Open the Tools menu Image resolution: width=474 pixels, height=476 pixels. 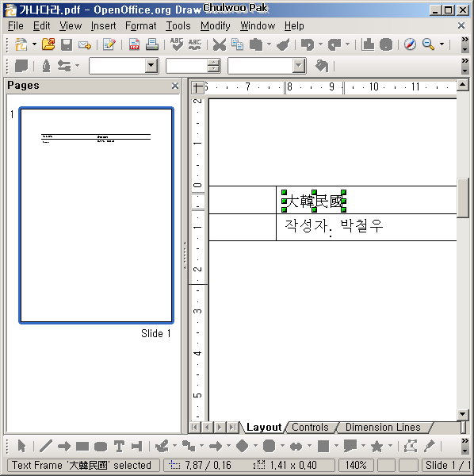click(178, 26)
